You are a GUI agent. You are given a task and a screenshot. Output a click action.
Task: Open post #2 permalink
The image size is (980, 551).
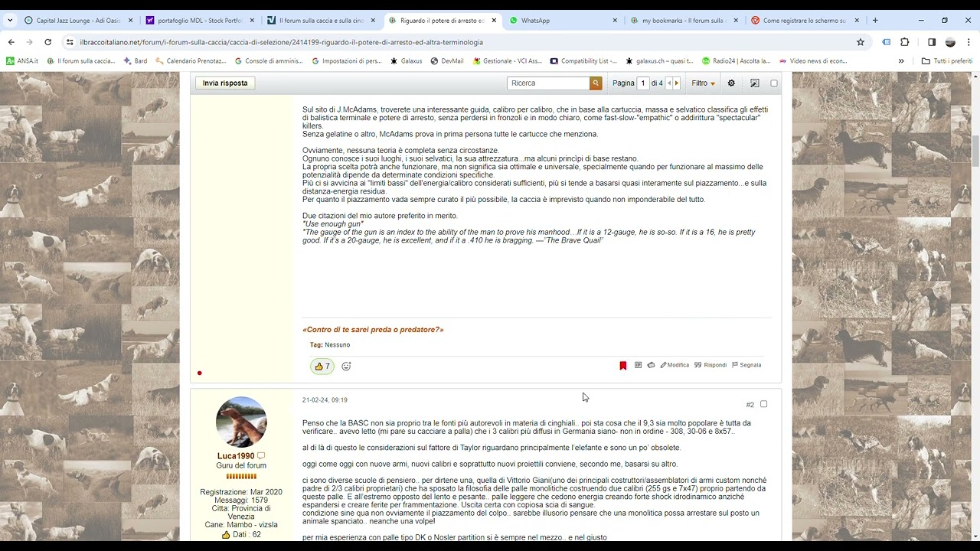click(750, 405)
